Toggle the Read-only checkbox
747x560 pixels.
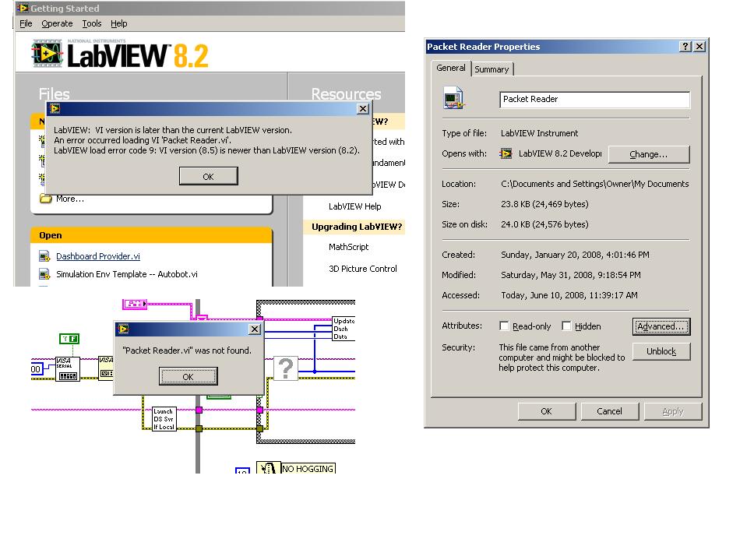504,326
